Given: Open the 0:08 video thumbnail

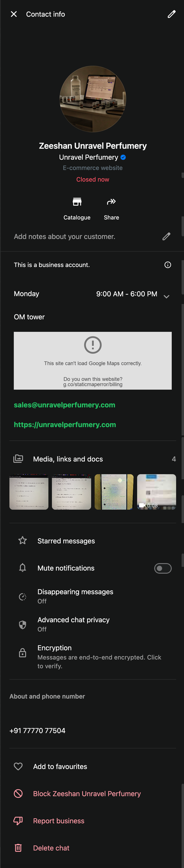Looking at the screenshot, I should point(156,492).
